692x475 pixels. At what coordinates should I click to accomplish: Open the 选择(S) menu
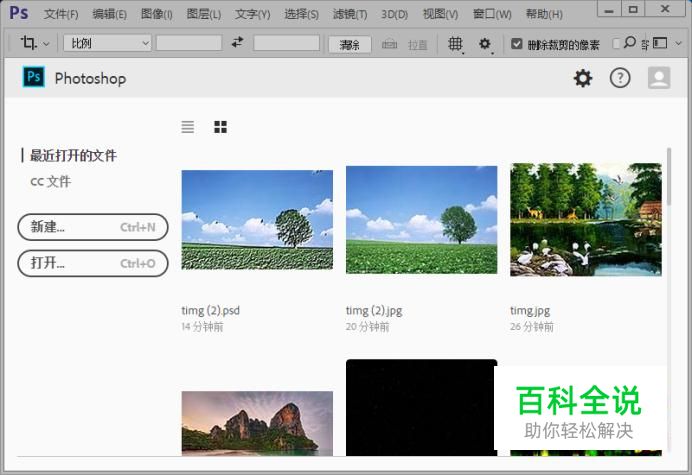click(301, 14)
